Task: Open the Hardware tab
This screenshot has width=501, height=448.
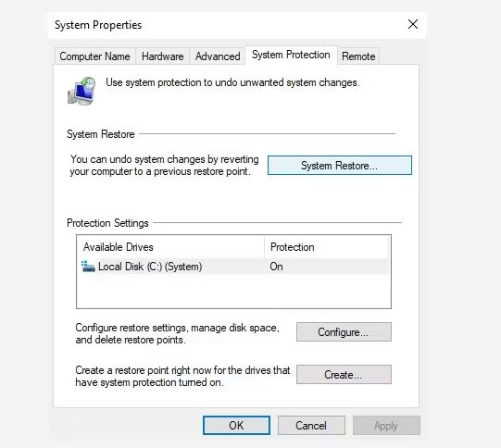Action: [x=163, y=56]
